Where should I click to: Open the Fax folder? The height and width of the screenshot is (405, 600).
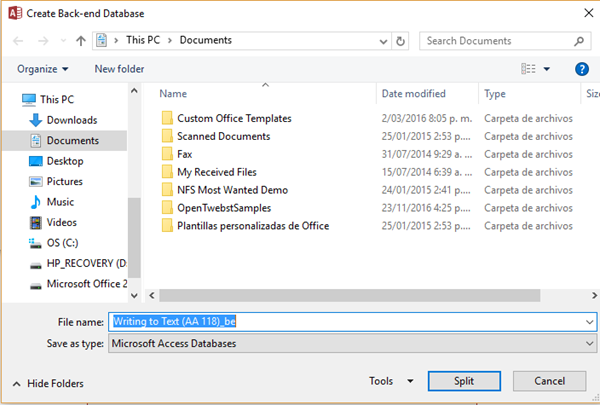(x=184, y=154)
